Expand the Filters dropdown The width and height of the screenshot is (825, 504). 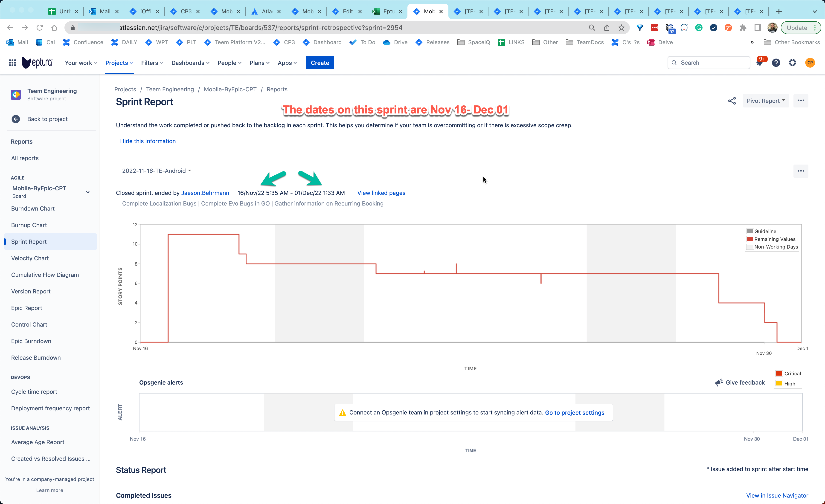pyautogui.click(x=152, y=63)
